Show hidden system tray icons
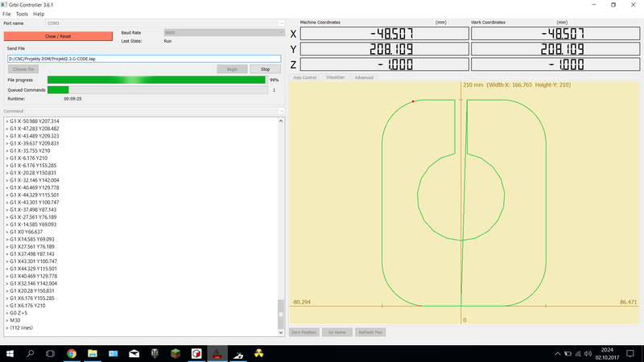The height and width of the screenshot is (362, 644). pos(557,353)
